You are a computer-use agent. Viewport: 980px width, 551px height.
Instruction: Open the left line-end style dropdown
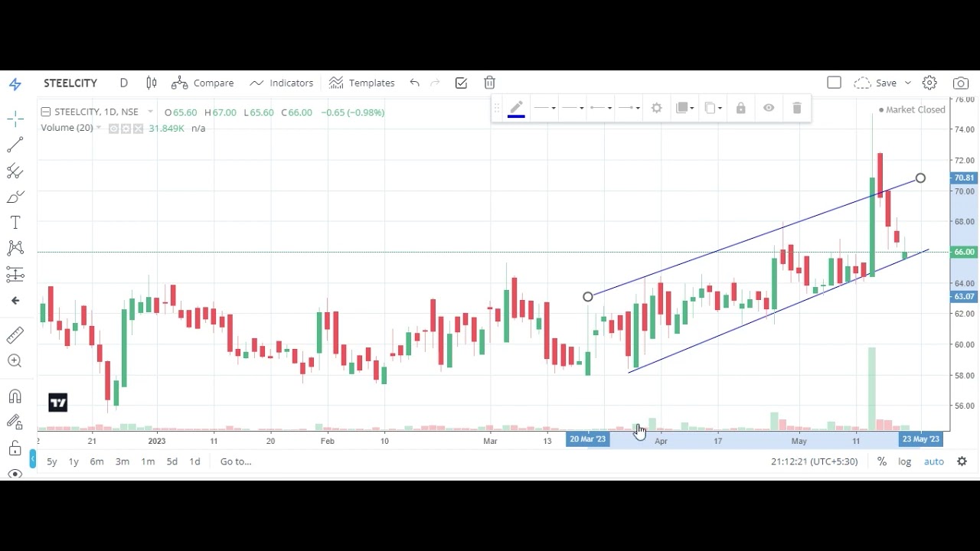[601, 109]
